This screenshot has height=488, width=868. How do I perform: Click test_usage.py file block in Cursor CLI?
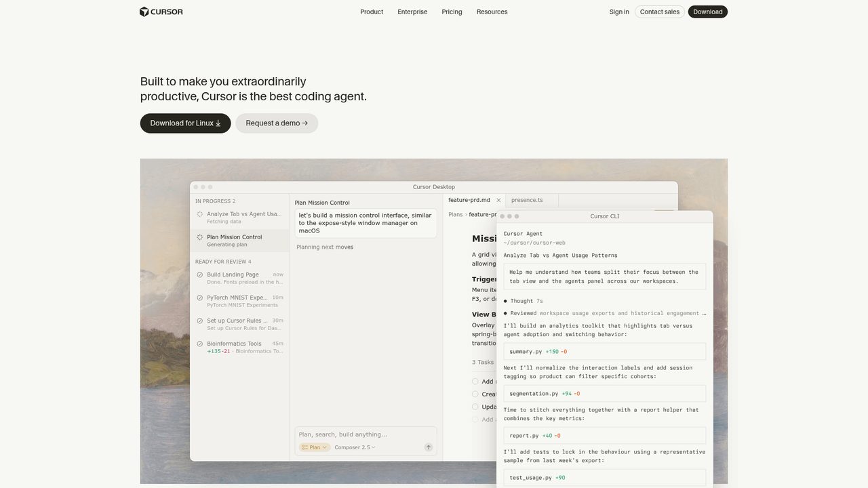(605, 477)
